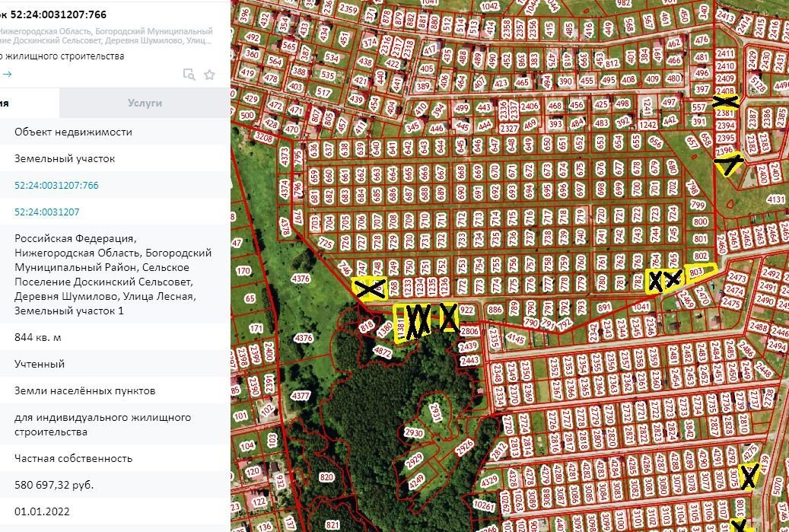Click parcel 4378 on the map

(x=285, y=227)
